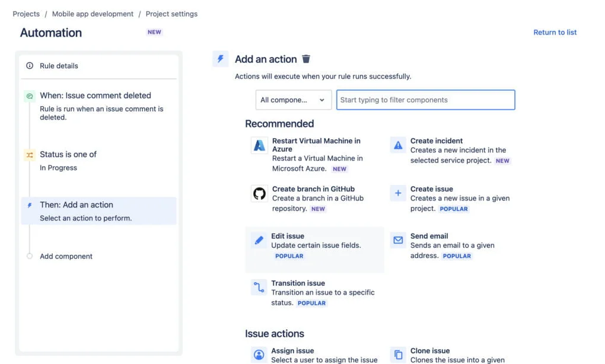Click Add component in rule chain
Screen dimensions: 605x364
66,257
